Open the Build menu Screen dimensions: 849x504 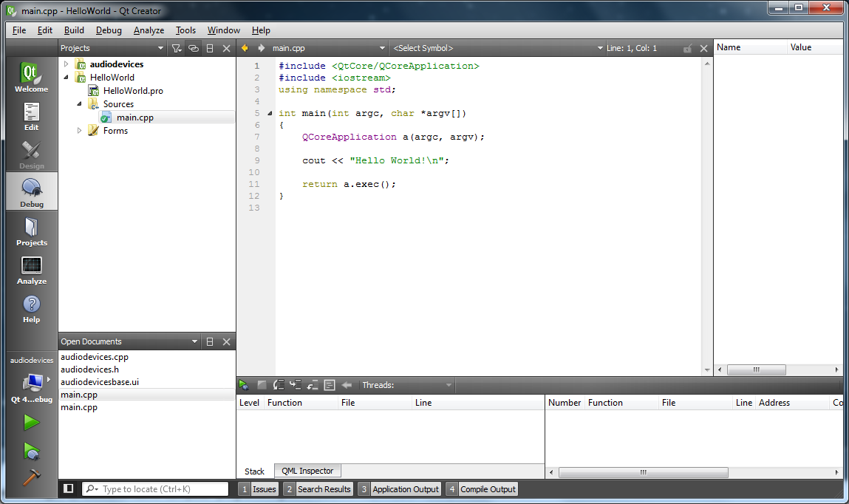(74, 30)
